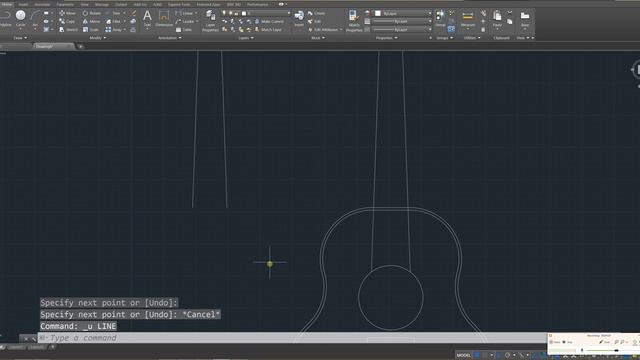Select the Polyline tool
Viewport: 640px width, 360px height.
6,18
